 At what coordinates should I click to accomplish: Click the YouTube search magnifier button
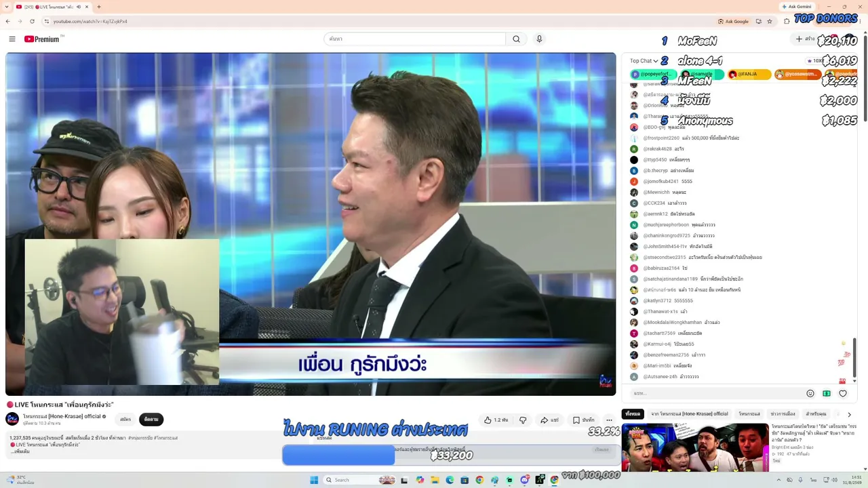point(516,39)
